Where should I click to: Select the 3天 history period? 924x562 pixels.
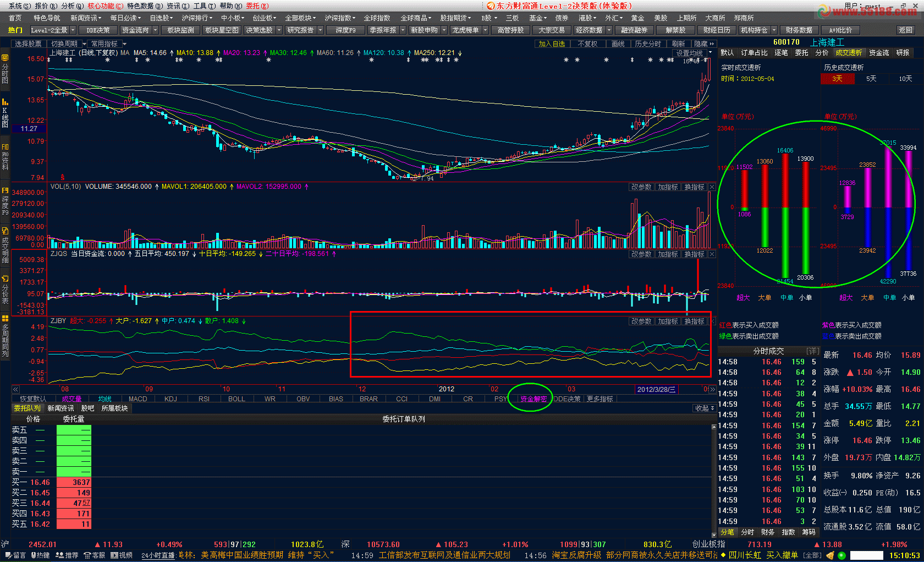click(x=837, y=79)
